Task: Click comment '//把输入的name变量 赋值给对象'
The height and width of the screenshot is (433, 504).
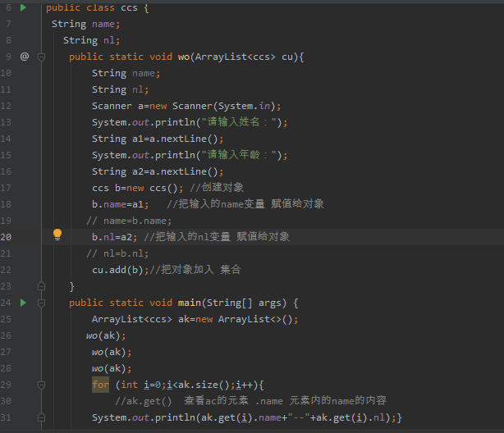Action: [245, 204]
